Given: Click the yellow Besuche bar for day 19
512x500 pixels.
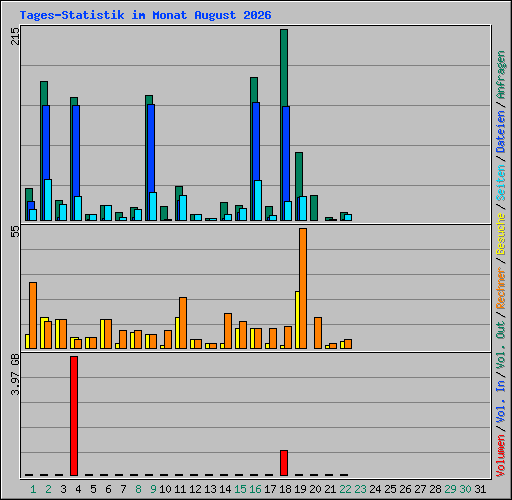Looking at the screenshot, I should click(297, 320).
